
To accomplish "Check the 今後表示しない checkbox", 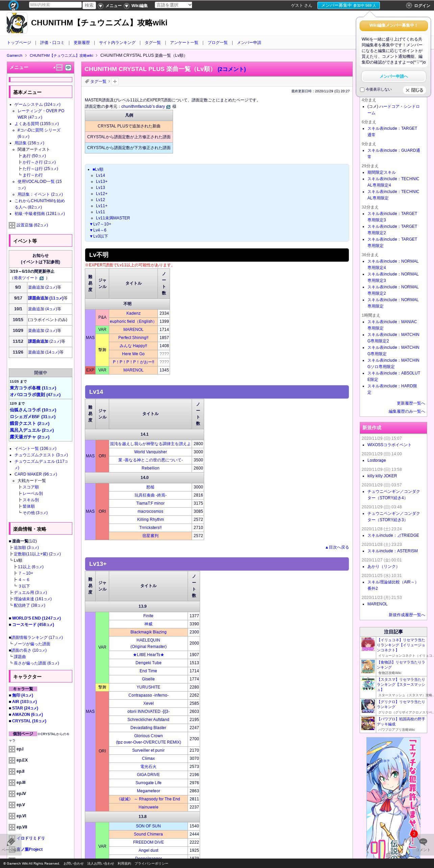I will [362, 90].
